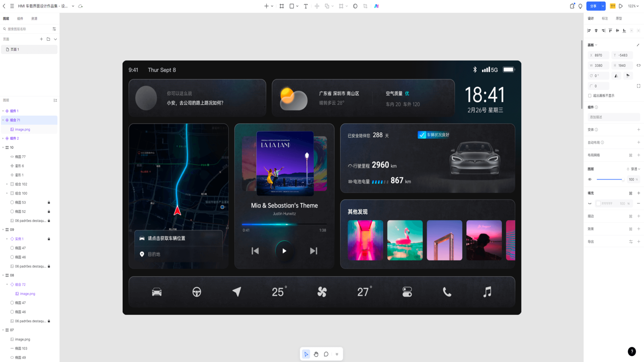Select the comment tool at bottom
The width and height of the screenshot is (644, 362).
(326, 354)
